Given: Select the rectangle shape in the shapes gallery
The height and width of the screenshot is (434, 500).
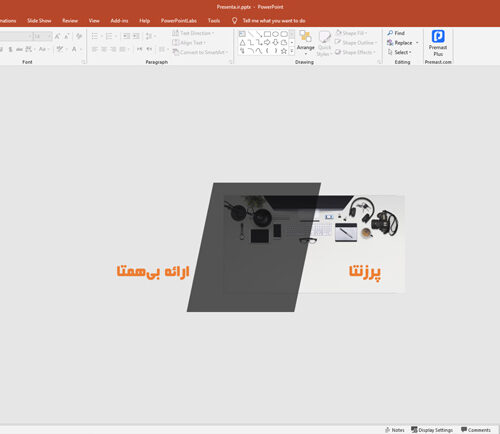Looking at the screenshot, I should point(267,34).
